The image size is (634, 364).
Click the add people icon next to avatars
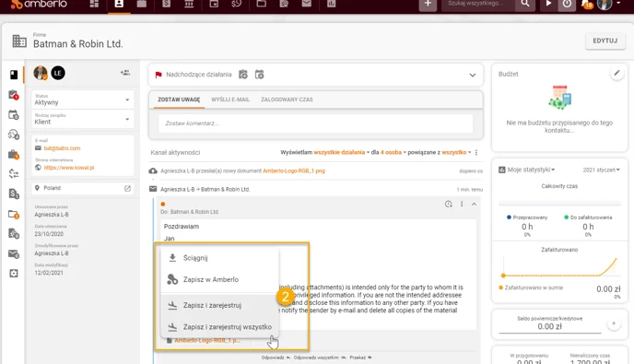125,73
